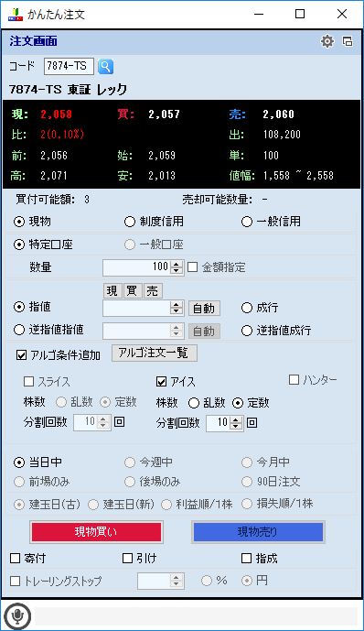Click the 現 price button
This screenshot has width=364, height=631.
(112, 290)
